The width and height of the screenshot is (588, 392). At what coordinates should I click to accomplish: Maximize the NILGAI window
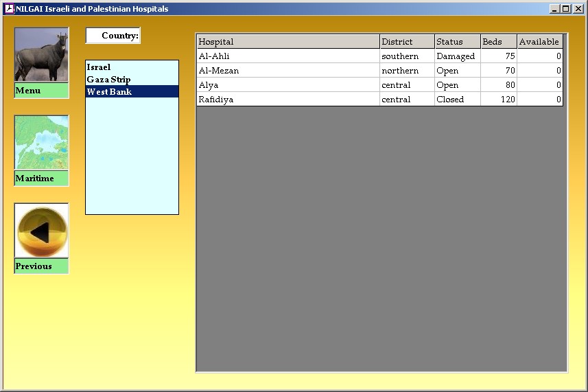point(565,9)
